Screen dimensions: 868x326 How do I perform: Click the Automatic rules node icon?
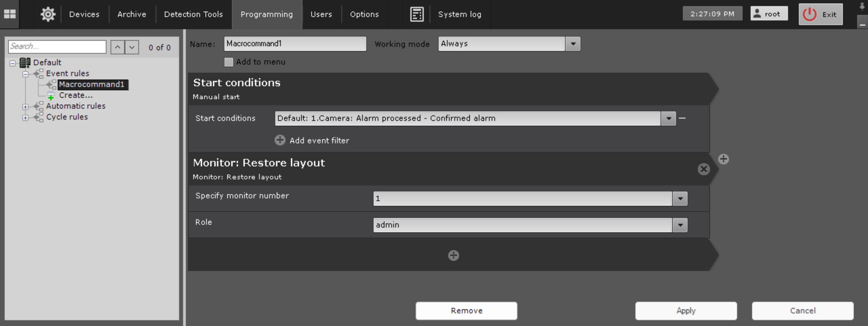38,106
